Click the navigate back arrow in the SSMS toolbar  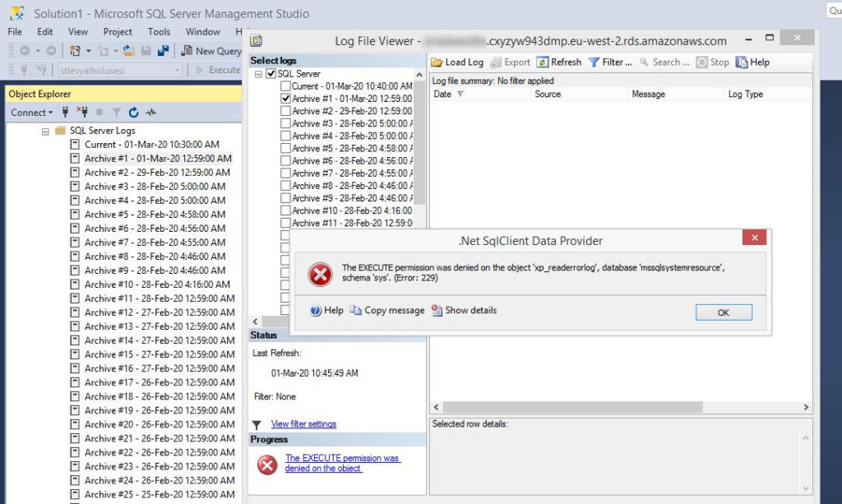coord(25,50)
